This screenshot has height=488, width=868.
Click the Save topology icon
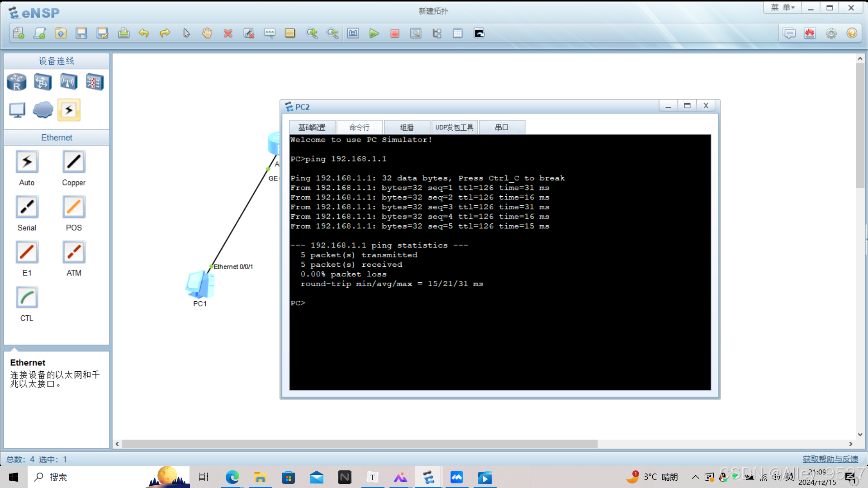pos(81,33)
